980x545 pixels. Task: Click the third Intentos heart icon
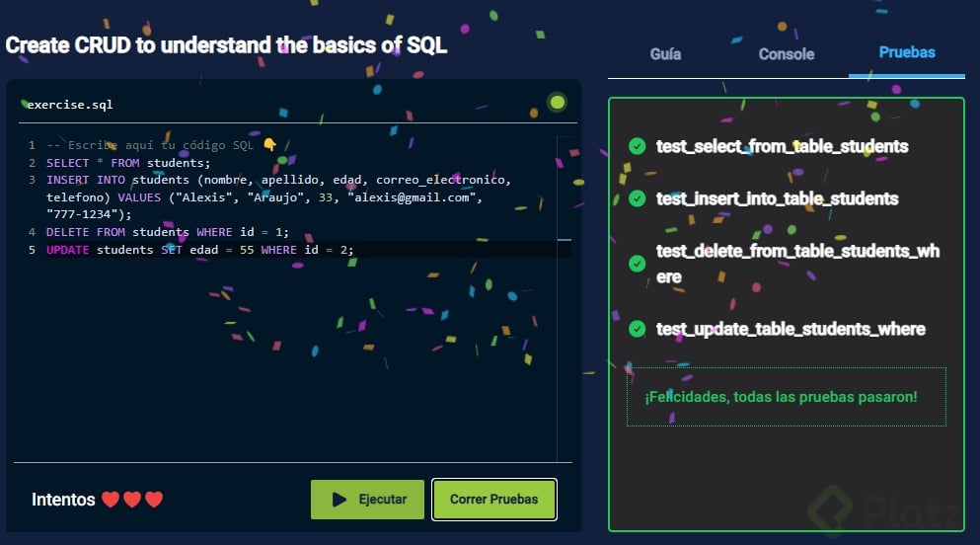click(x=154, y=500)
